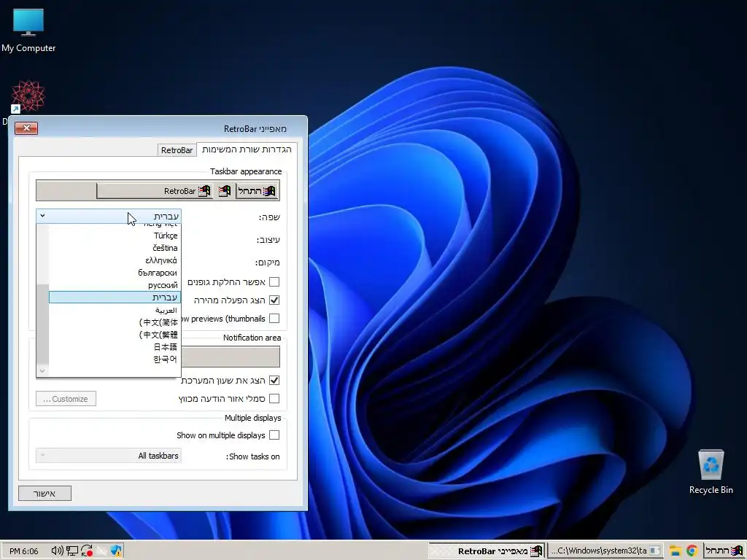The height and width of the screenshot is (560, 747).
Task: Collapse the language combo box showing עברית
Action: 109,216
